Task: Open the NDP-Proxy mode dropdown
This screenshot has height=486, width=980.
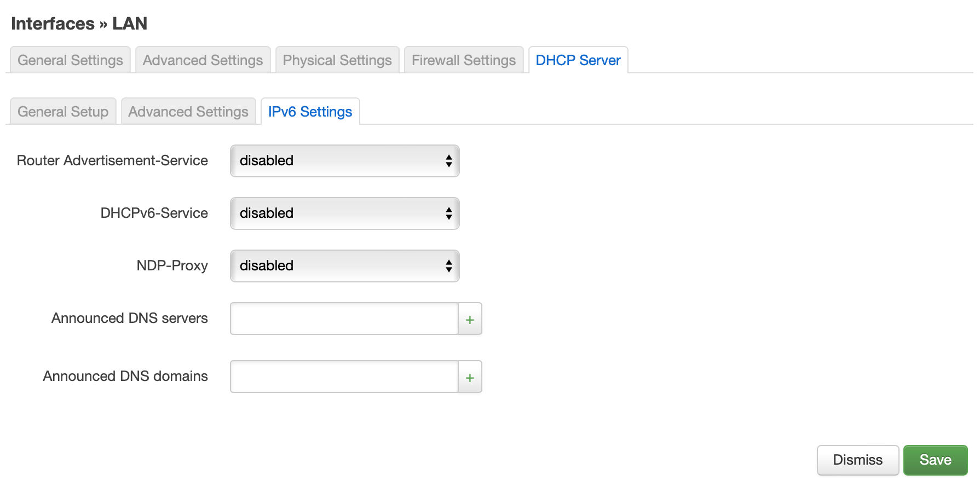Action: 344,266
